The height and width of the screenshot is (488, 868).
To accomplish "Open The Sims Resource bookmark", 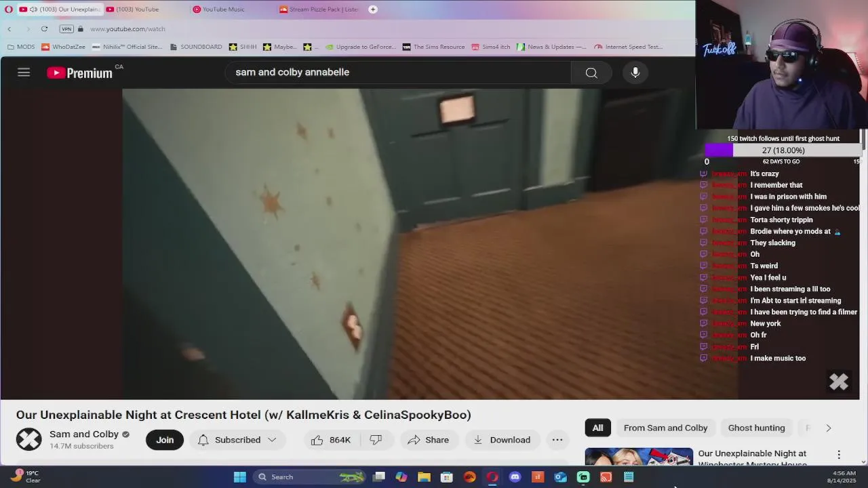I will point(433,47).
